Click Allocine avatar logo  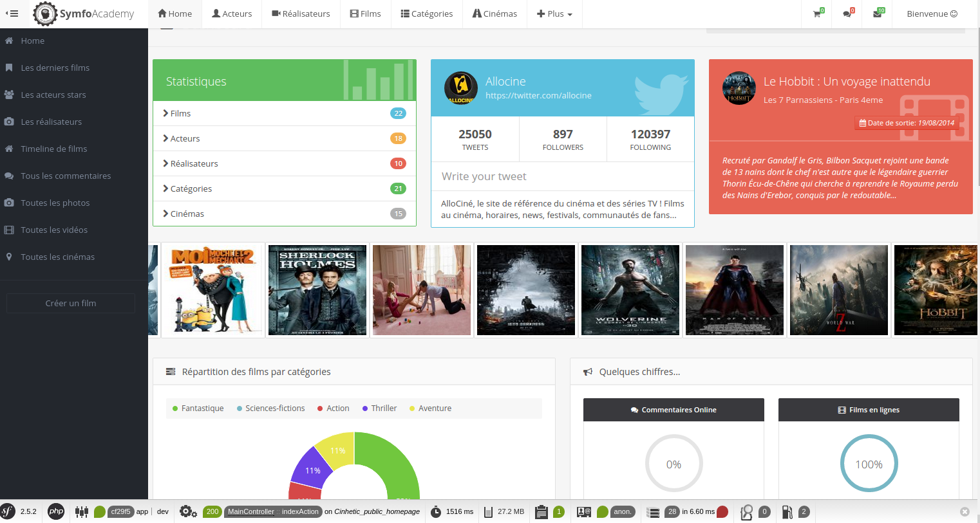click(461, 88)
